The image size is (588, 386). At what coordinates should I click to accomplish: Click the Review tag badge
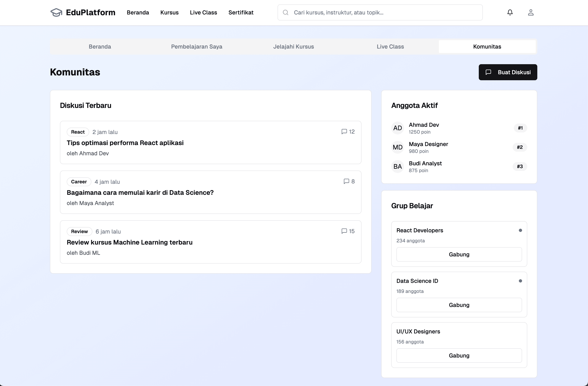[x=79, y=232]
